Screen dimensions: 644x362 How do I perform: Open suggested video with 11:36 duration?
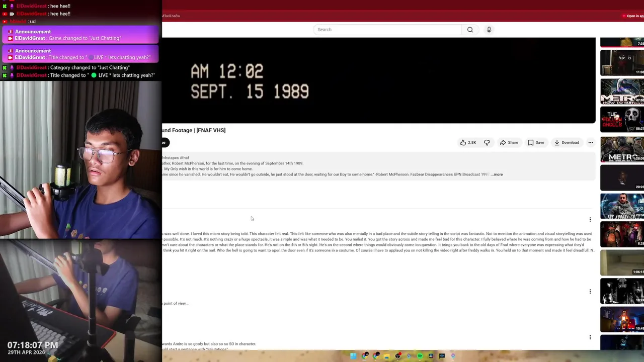[x=622, y=62]
